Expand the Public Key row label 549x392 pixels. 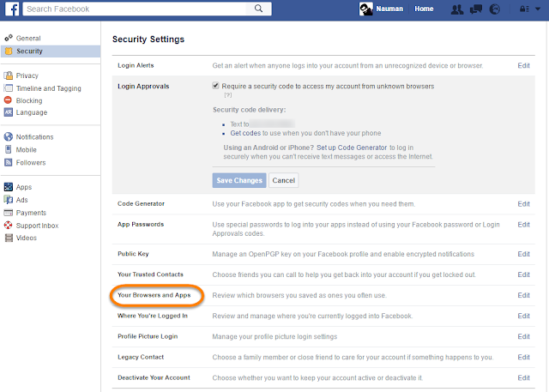[x=133, y=254]
